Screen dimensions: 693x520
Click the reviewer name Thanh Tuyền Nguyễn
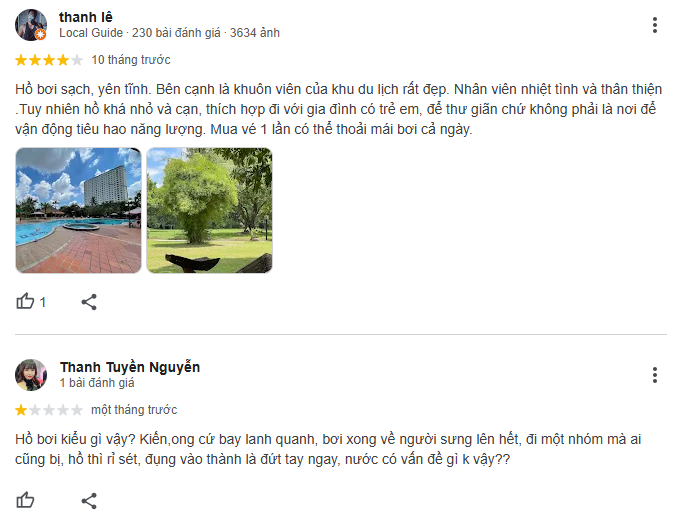click(130, 367)
